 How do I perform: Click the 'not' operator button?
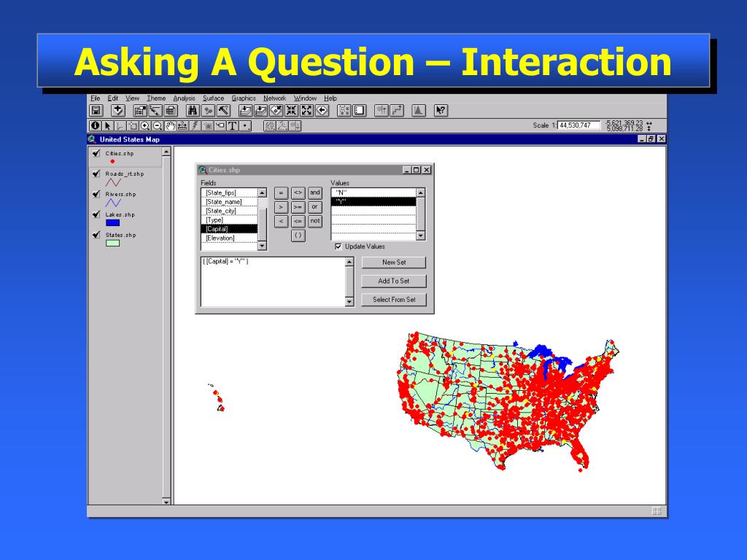315,221
